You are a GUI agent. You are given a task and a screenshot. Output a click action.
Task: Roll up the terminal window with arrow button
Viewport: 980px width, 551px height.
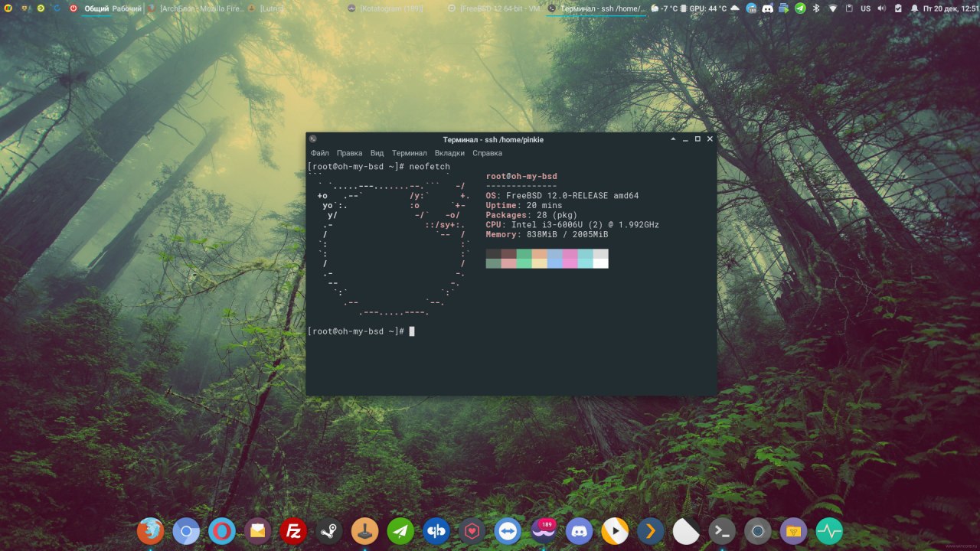(673, 139)
